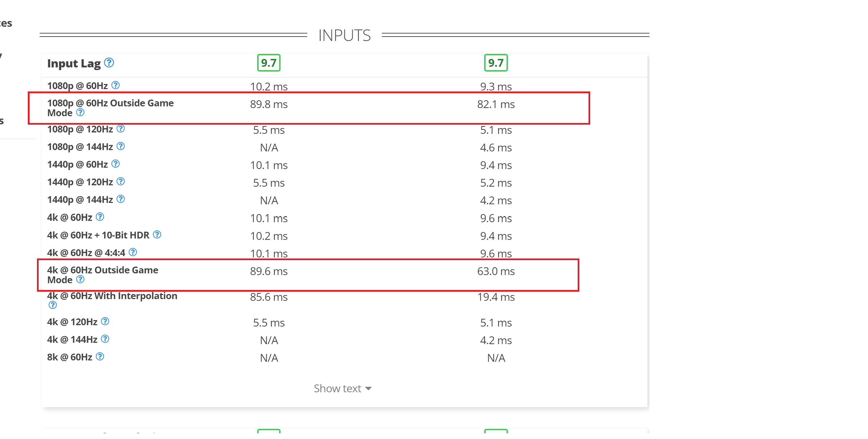The image size is (868, 439).
Task: Expand the Show text section
Action: [343, 389]
